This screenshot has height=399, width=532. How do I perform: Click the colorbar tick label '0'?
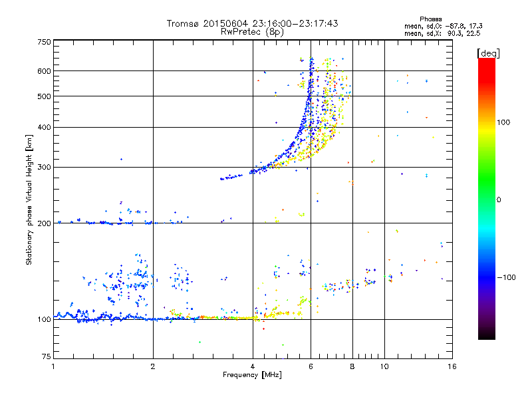[x=499, y=200]
